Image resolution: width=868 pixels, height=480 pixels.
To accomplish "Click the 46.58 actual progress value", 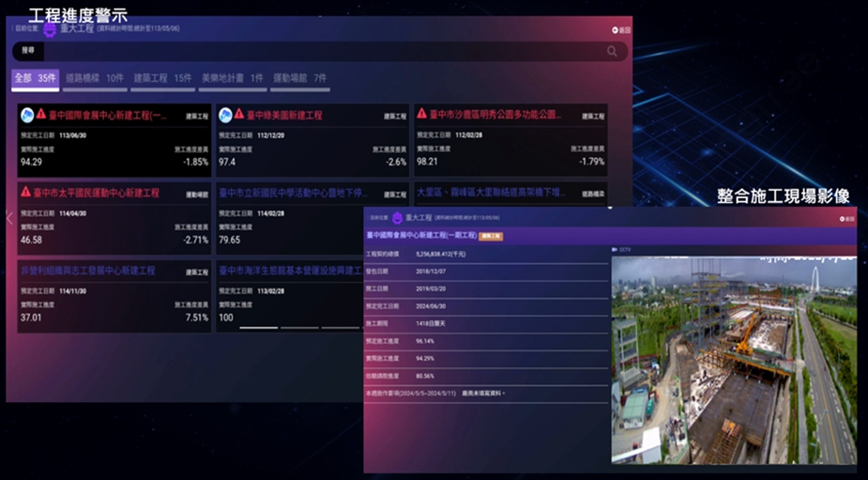I will [32, 240].
